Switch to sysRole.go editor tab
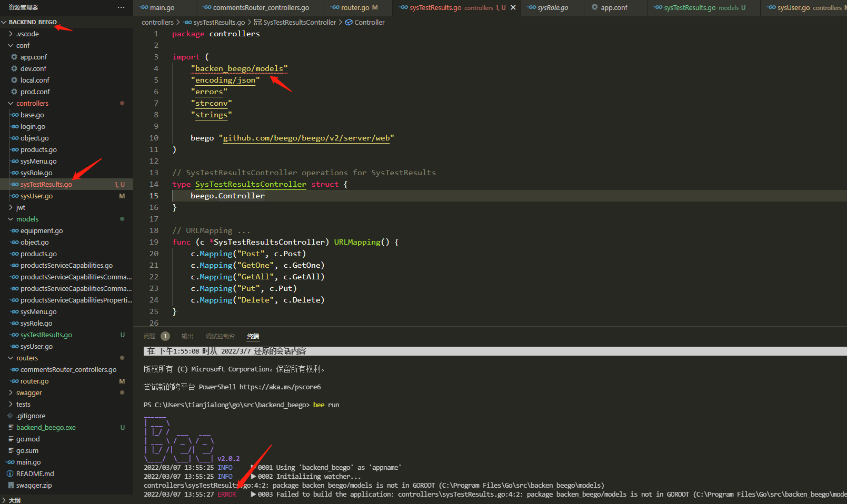 553,7
